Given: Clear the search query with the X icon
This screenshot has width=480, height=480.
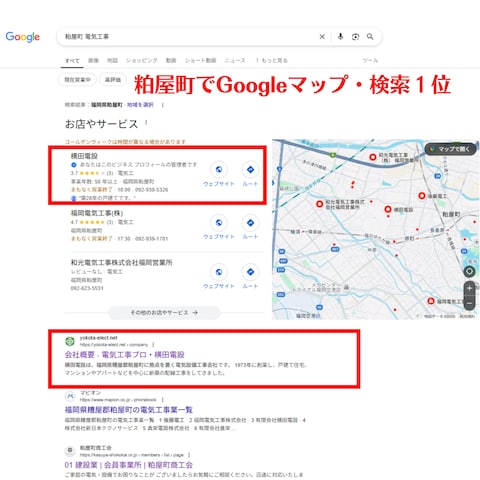Looking at the screenshot, I should pyautogui.click(x=322, y=37).
